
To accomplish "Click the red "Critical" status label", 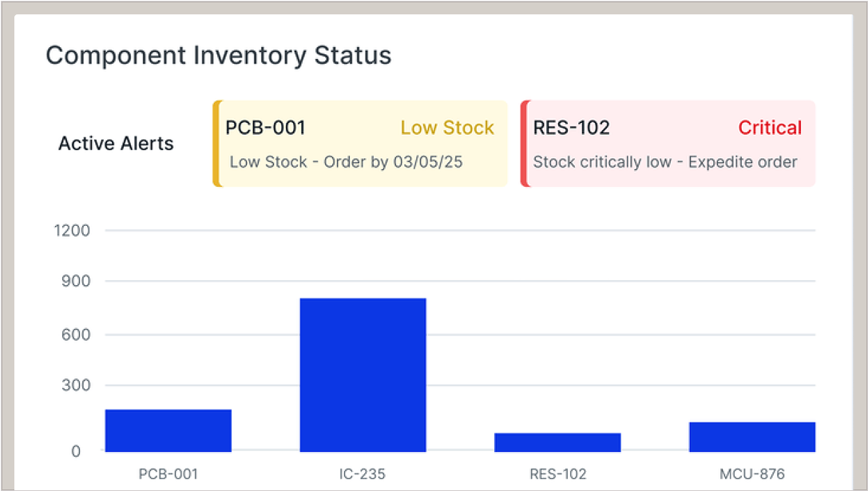I will click(x=770, y=128).
